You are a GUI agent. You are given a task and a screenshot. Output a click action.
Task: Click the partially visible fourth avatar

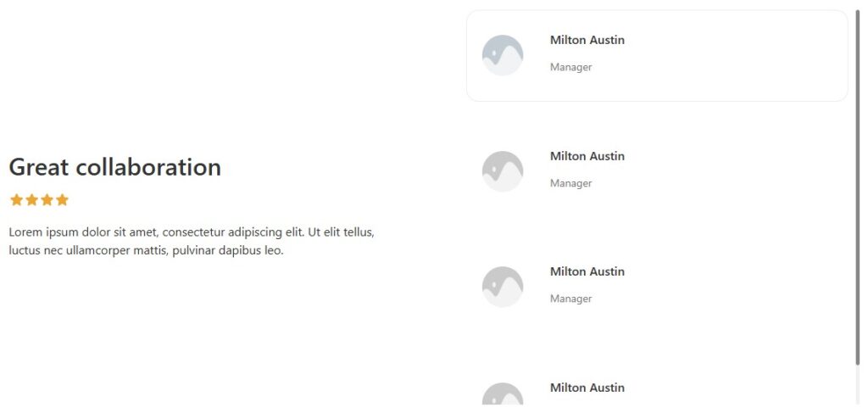(503, 394)
